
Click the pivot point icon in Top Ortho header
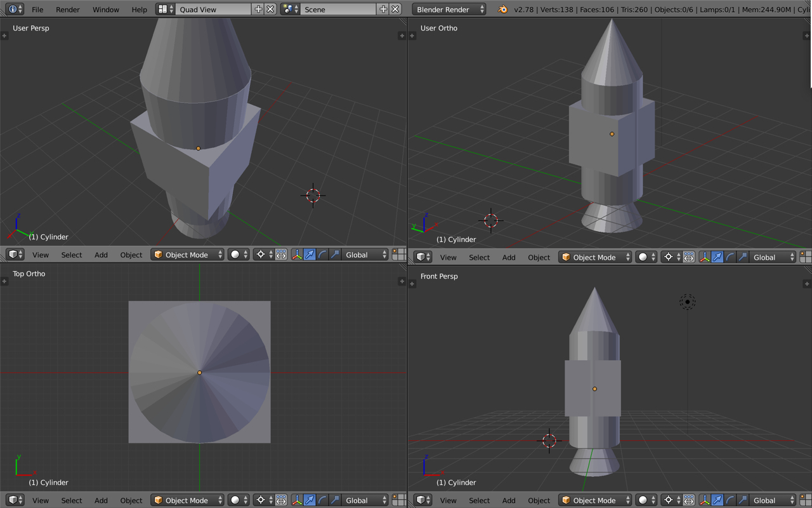click(261, 500)
